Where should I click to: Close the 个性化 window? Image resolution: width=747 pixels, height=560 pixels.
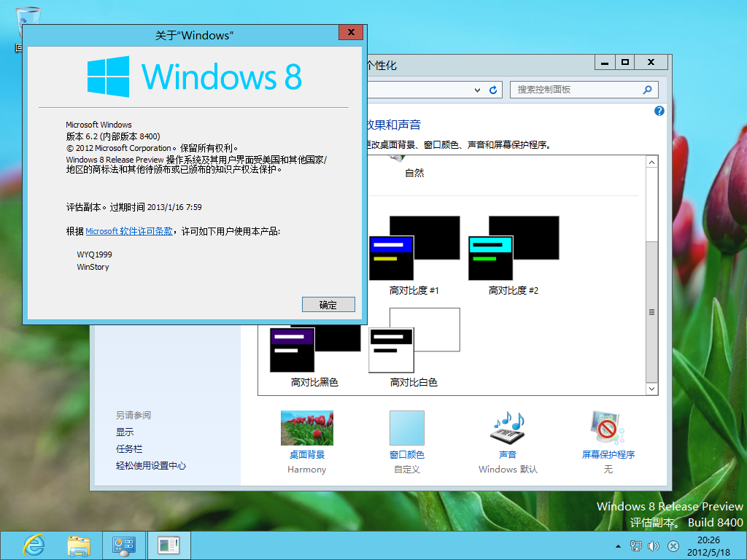pos(651,63)
